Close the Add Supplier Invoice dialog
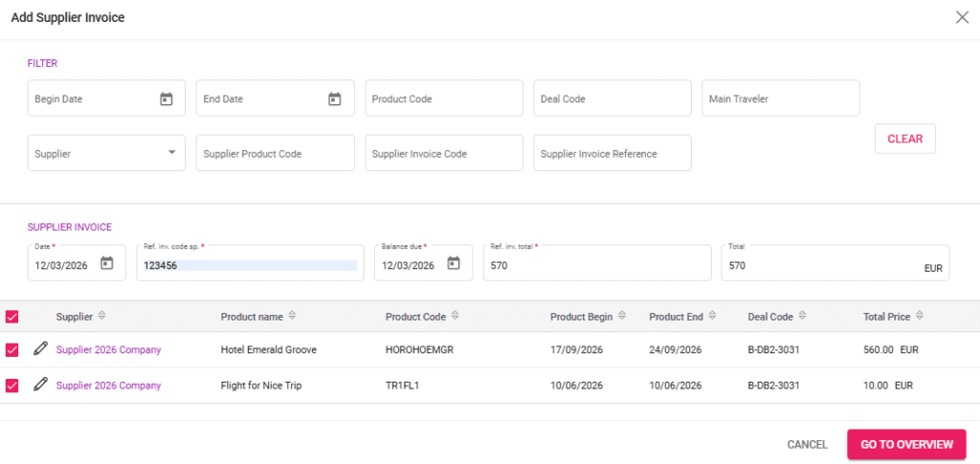 962,17
